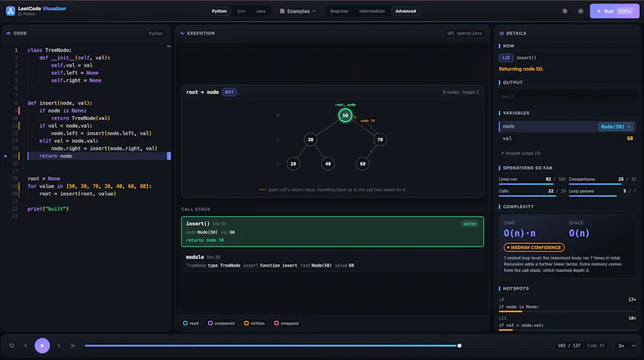Select tree node 70 in the visualization

[380, 139]
